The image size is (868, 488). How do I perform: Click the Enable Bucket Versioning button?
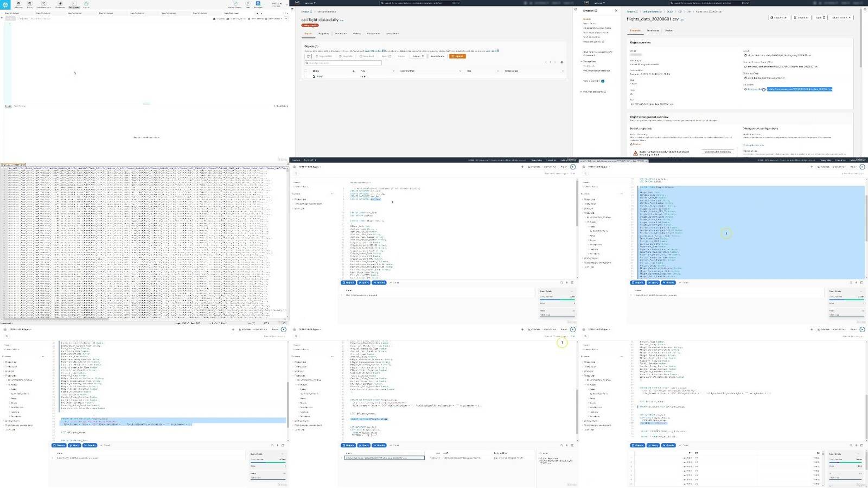(x=718, y=152)
